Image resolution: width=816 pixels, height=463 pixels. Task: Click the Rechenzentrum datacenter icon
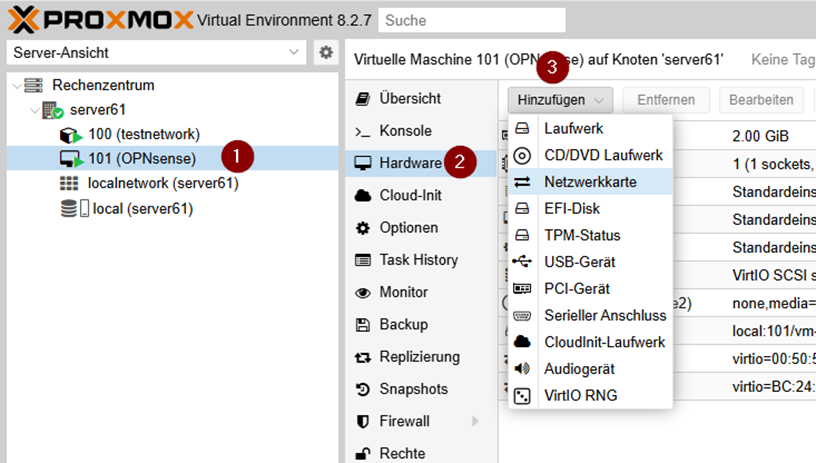(33, 85)
